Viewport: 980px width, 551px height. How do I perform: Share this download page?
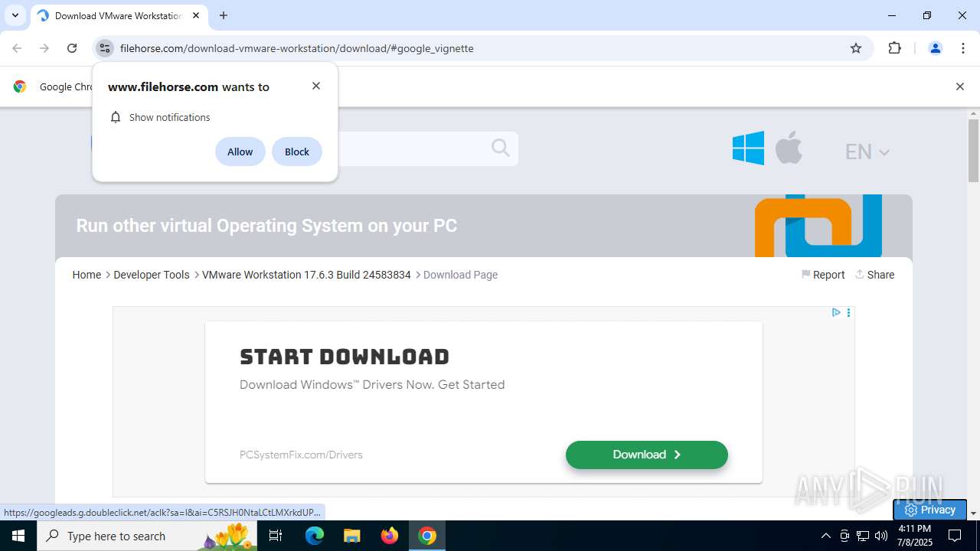(x=874, y=275)
